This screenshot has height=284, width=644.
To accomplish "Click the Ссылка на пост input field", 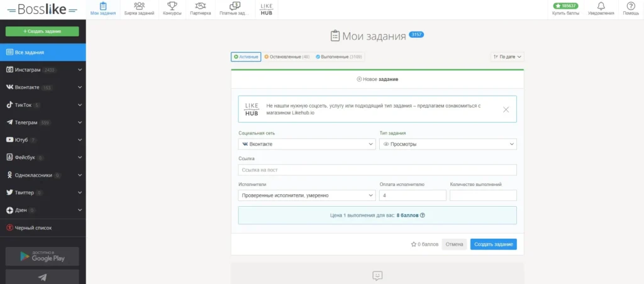I will pyautogui.click(x=377, y=170).
